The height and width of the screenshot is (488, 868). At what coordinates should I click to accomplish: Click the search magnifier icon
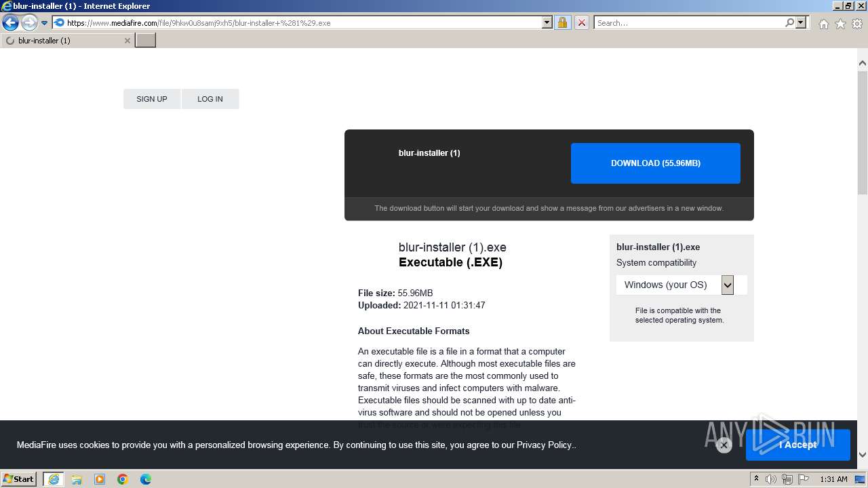pyautogui.click(x=789, y=22)
